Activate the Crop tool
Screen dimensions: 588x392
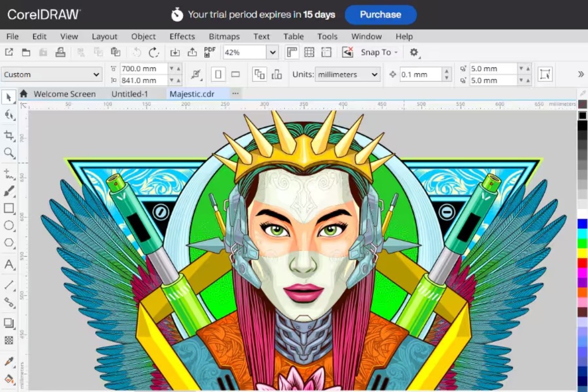pyautogui.click(x=8, y=134)
